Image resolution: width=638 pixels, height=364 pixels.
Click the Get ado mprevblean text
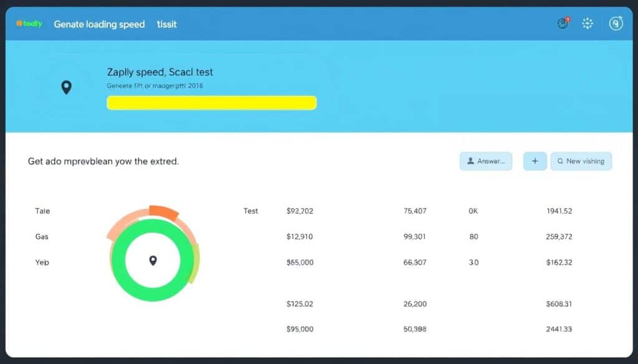pyautogui.click(x=103, y=161)
